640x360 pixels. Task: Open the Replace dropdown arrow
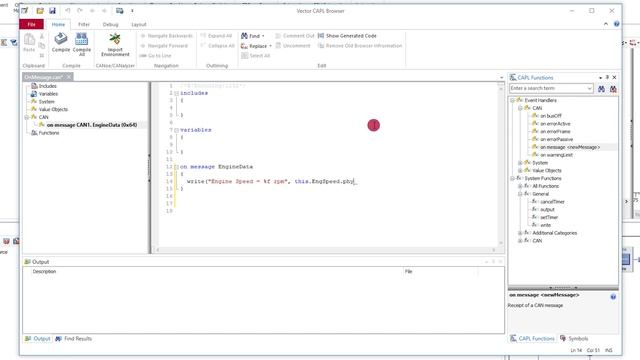[x=270, y=46]
